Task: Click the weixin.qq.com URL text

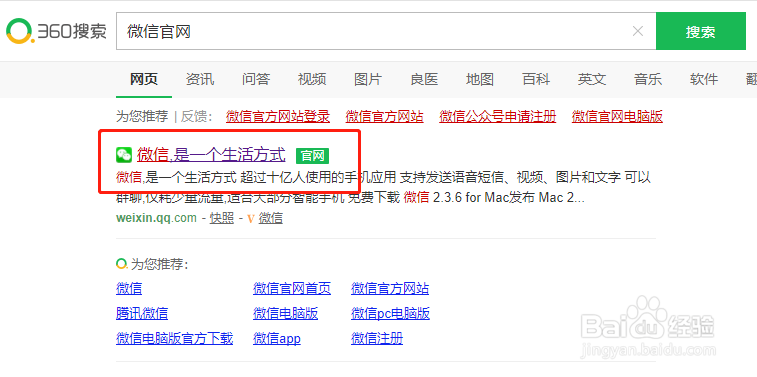Action: click(x=156, y=218)
